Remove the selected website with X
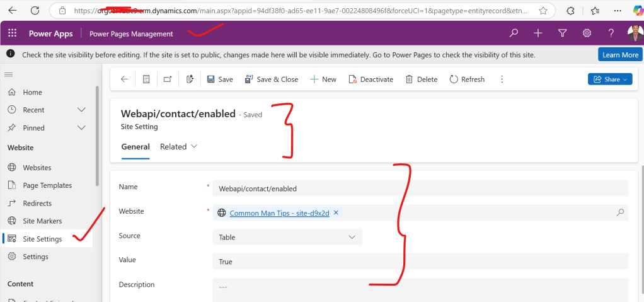This screenshot has width=644, height=302. click(x=336, y=213)
